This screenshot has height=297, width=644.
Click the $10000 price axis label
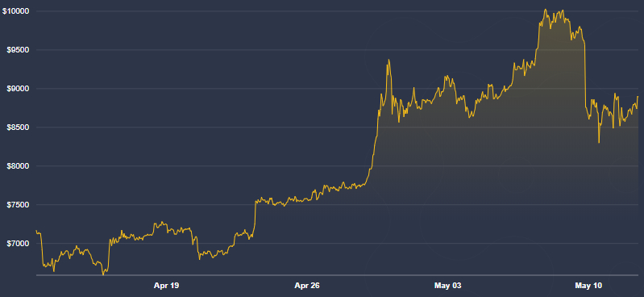[x=15, y=11]
